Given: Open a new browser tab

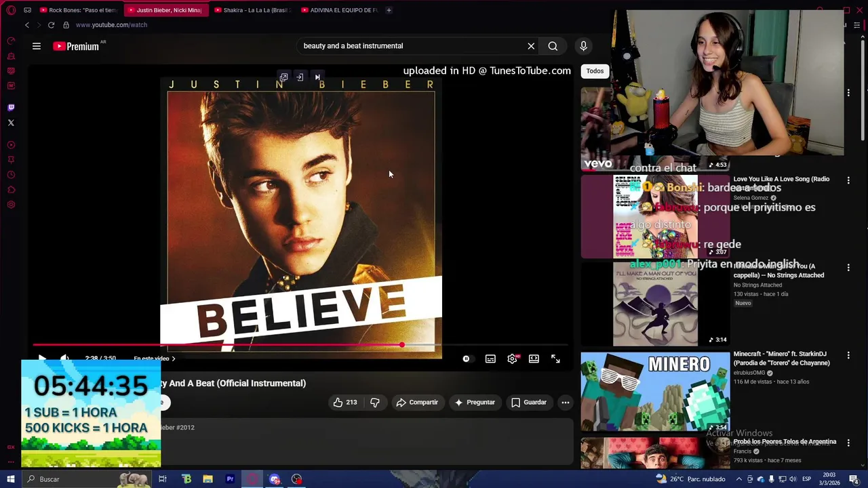Looking at the screenshot, I should pos(389,10).
